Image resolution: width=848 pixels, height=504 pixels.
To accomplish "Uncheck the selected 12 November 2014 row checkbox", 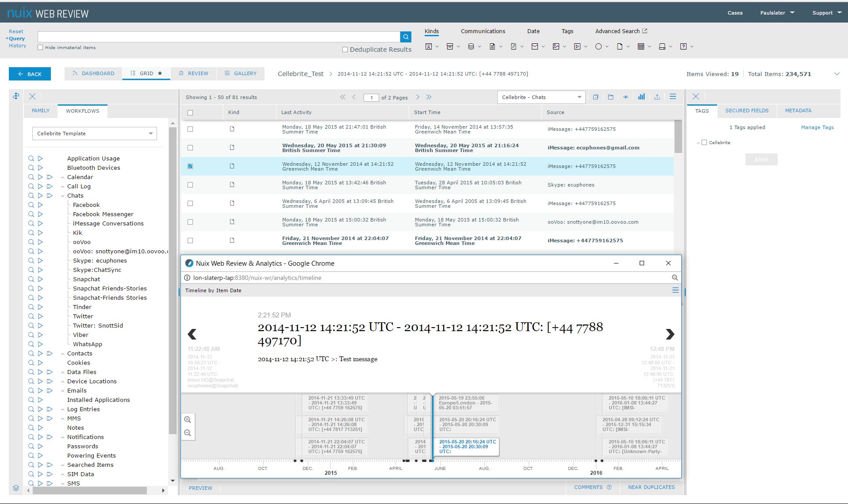I will pyautogui.click(x=190, y=166).
